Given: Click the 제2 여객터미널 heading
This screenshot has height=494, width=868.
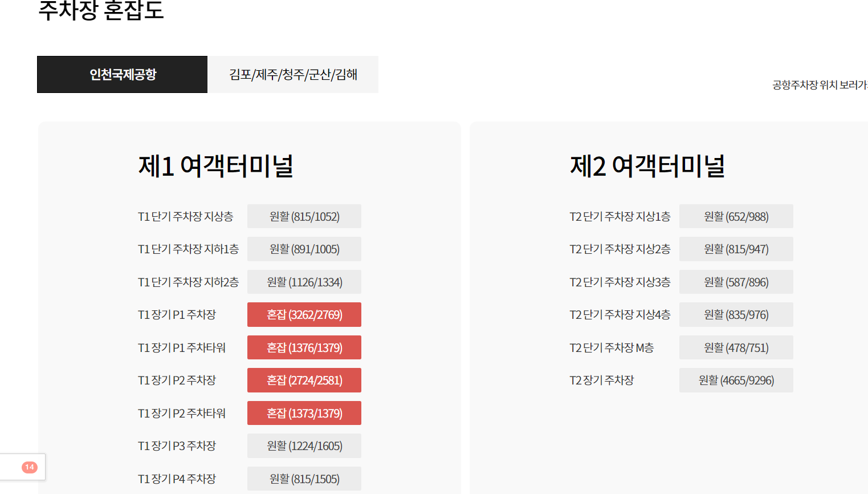Looking at the screenshot, I should click(x=647, y=166).
